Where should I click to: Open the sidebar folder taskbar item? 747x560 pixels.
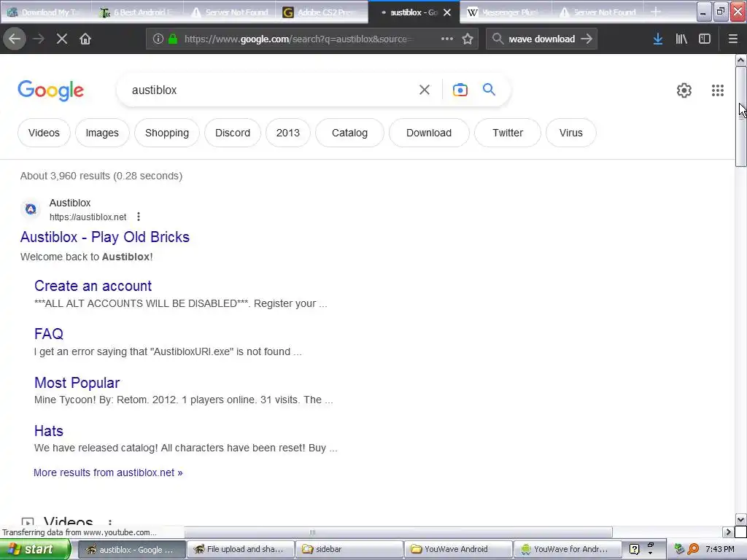[349, 549]
